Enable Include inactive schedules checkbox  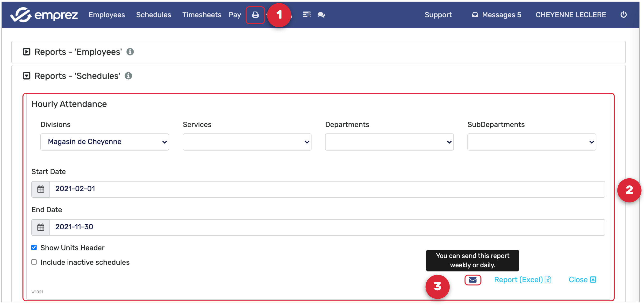pos(34,262)
